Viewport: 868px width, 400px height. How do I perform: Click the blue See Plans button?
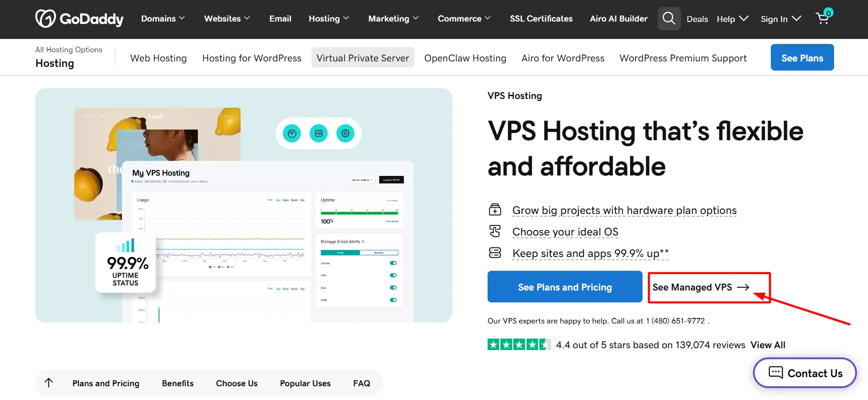click(x=802, y=58)
